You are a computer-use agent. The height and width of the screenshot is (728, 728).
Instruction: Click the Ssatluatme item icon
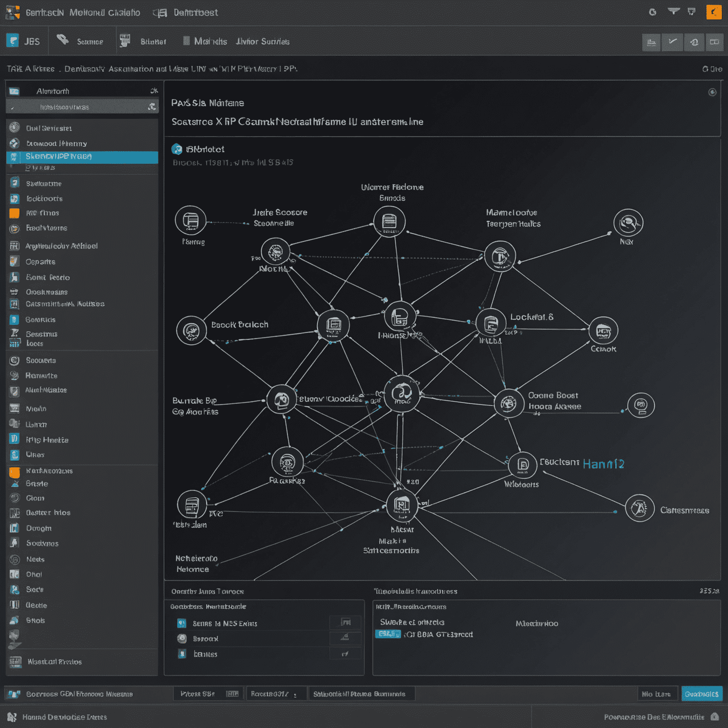pyautogui.click(x=15, y=183)
